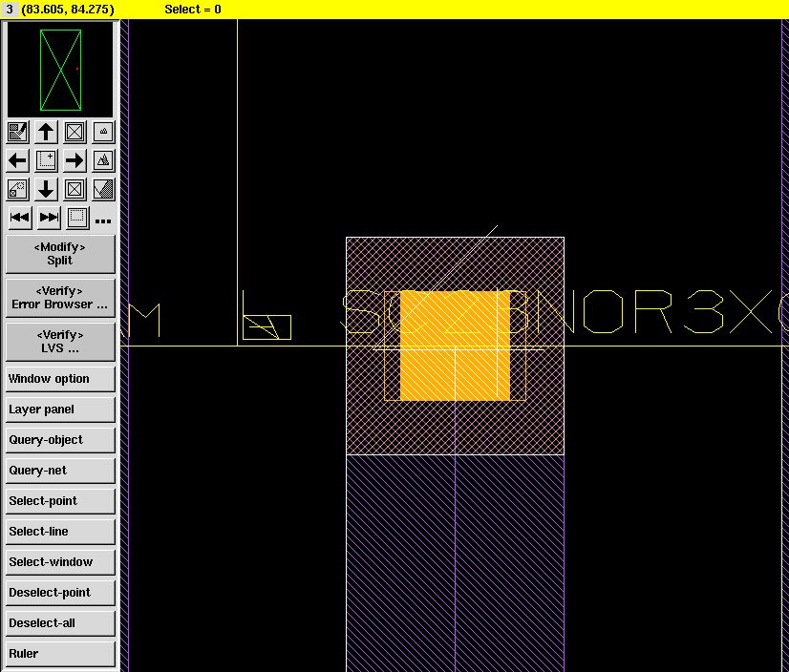Click the small mountains zoom-out icon

pyautogui.click(x=104, y=132)
